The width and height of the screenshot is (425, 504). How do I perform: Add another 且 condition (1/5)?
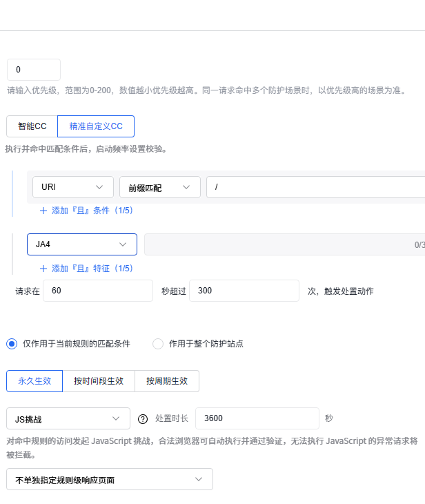[x=86, y=211]
